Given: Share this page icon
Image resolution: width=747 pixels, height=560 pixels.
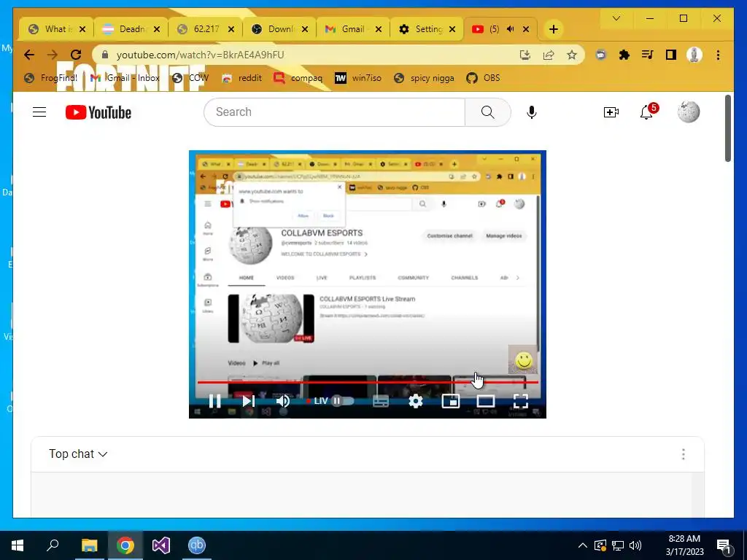Looking at the screenshot, I should [x=549, y=55].
